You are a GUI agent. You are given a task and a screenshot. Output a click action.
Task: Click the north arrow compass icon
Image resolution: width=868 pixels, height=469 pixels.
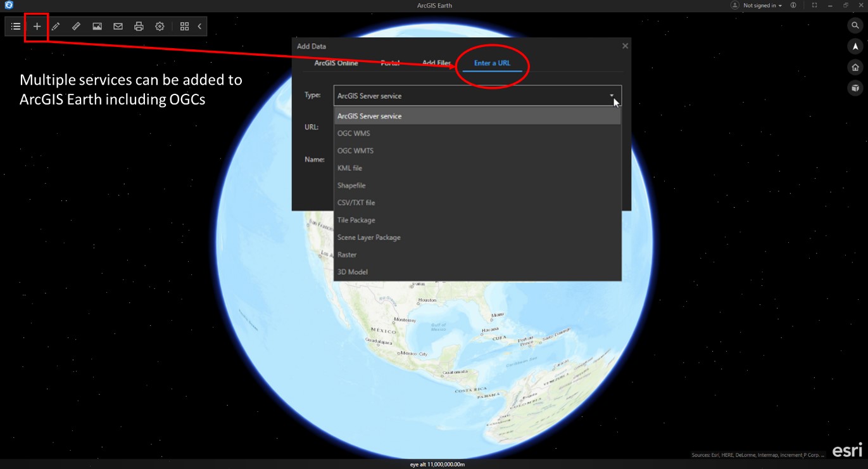[x=855, y=47]
